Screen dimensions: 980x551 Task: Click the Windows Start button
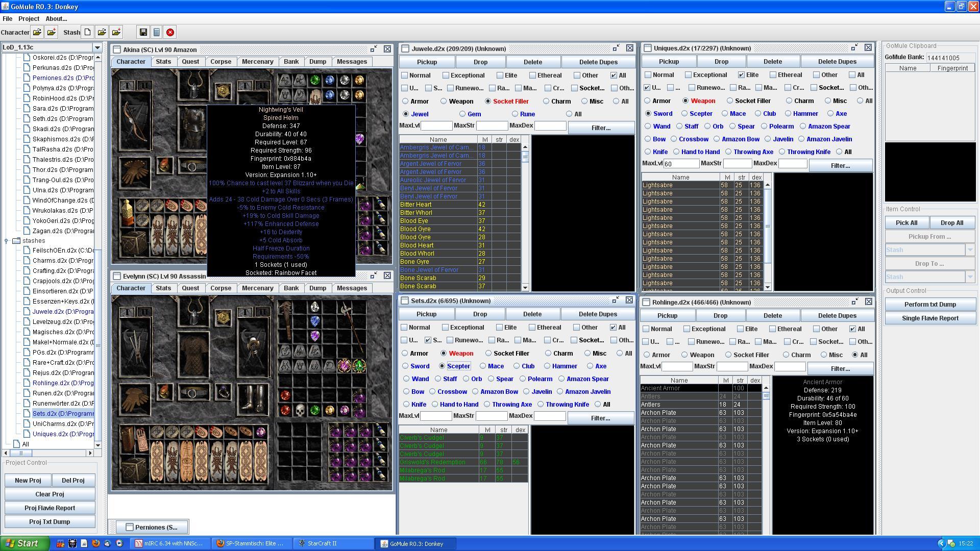(24, 543)
